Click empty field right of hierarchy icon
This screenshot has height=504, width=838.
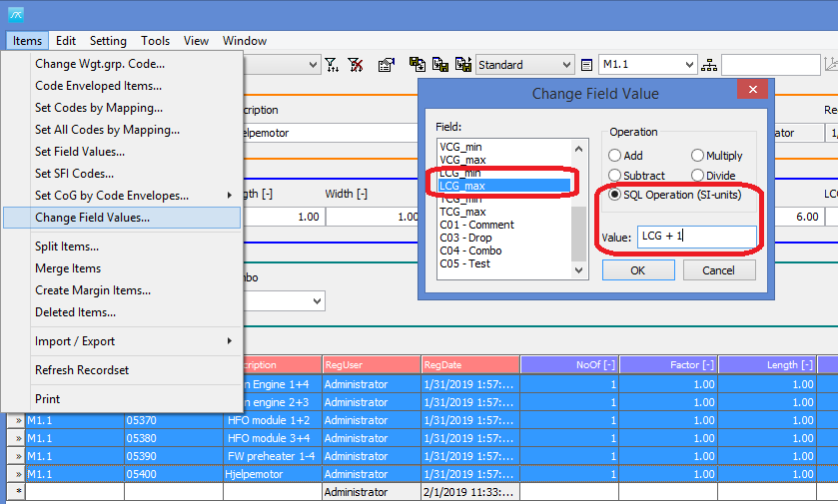click(771, 65)
